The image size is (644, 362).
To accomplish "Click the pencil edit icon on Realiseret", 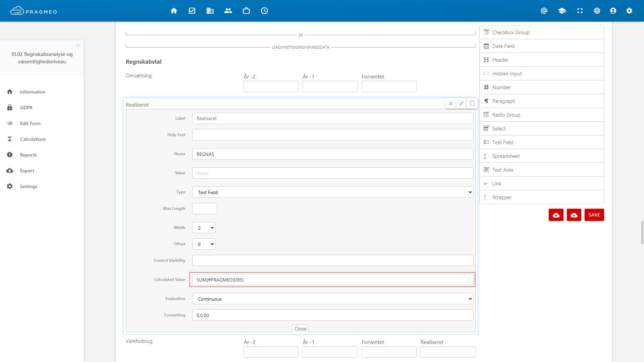I will [461, 103].
